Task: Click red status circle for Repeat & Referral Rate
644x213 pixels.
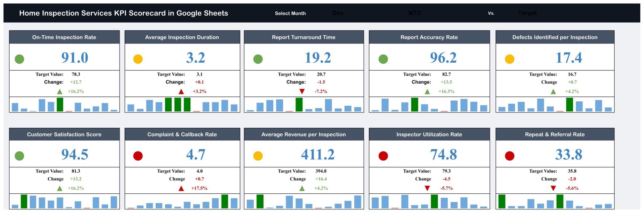Action: (x=510, y=156)
